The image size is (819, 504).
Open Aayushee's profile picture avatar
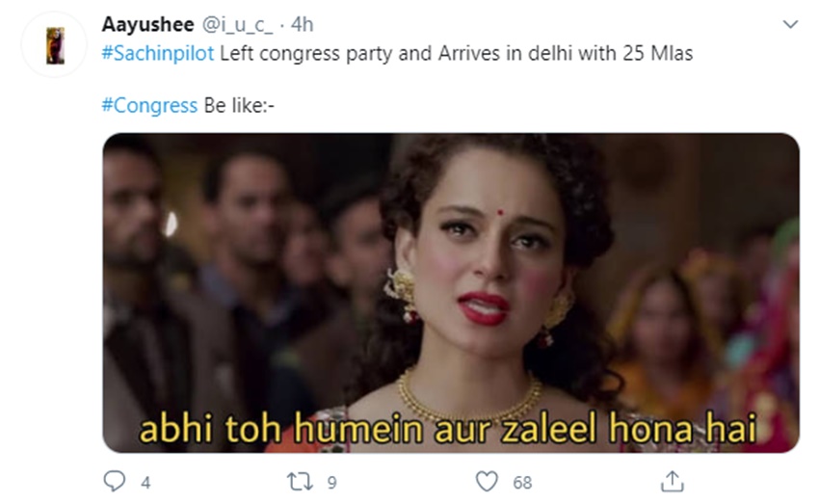[54, 45]
